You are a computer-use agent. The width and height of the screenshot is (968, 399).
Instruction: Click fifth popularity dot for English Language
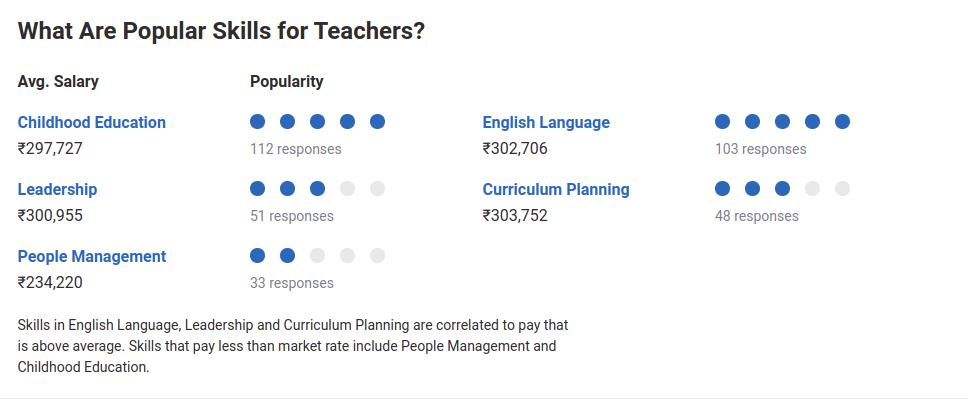point(843,122)
